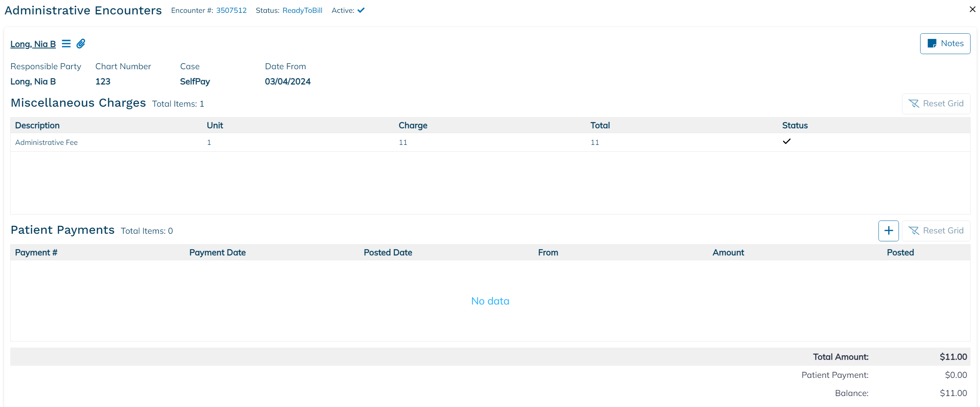Click the paperclip attachments icon
980x407 pixels.
pyautogui.click(x=81, y=44)
